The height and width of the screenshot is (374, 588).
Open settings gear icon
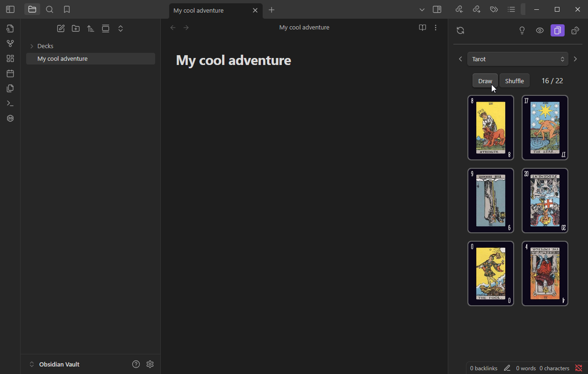tap(150, 364)
